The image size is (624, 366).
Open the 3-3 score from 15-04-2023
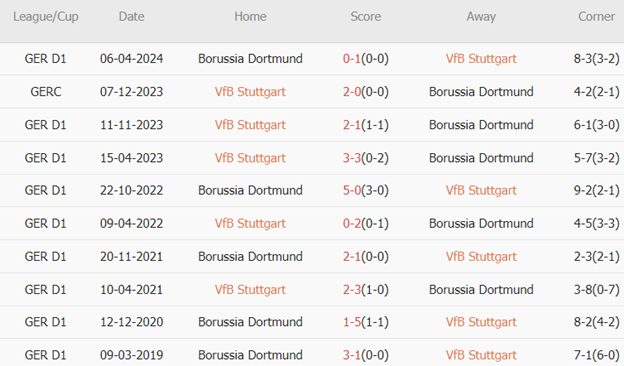352,158
